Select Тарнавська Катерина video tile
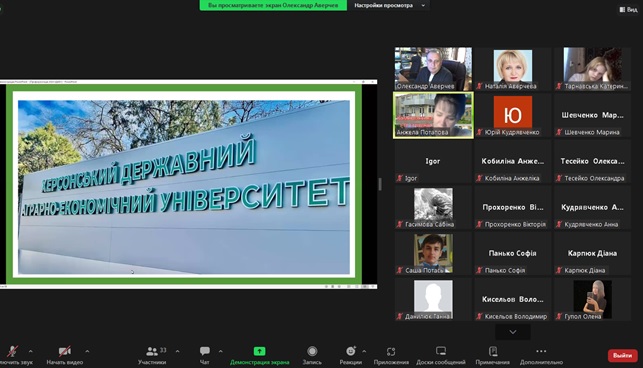 592,69
